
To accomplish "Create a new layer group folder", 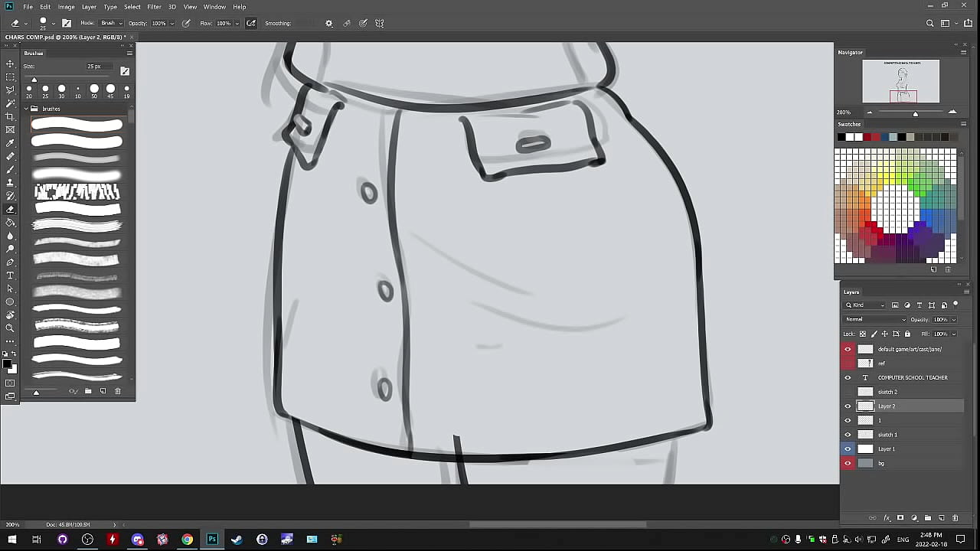I will pyautogui.click(x=928, y=518).
